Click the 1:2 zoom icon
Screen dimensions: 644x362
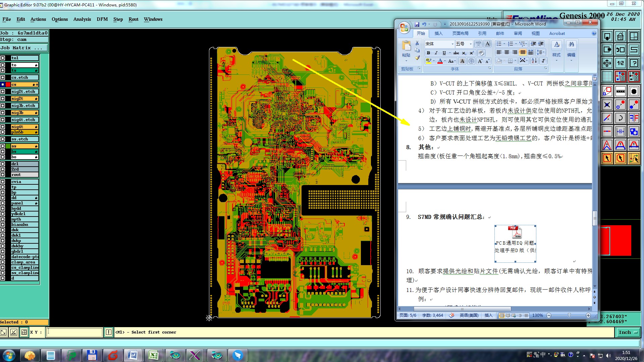620,63
